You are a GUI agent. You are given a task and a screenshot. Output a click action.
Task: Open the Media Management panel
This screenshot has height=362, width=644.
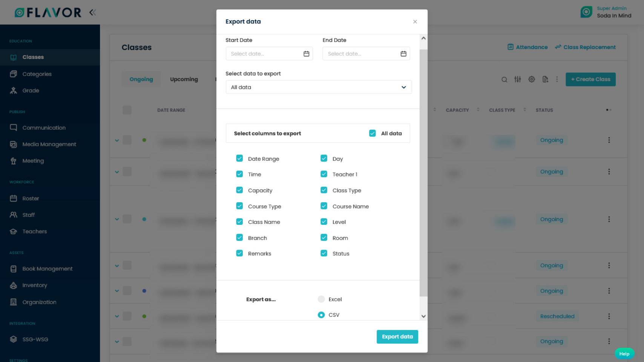49,144
